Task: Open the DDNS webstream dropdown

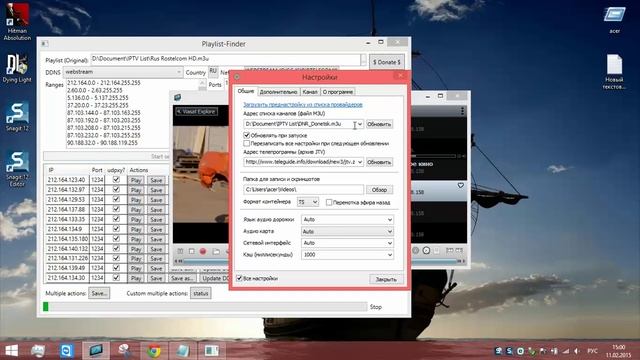Action: (x=123, y=72)
